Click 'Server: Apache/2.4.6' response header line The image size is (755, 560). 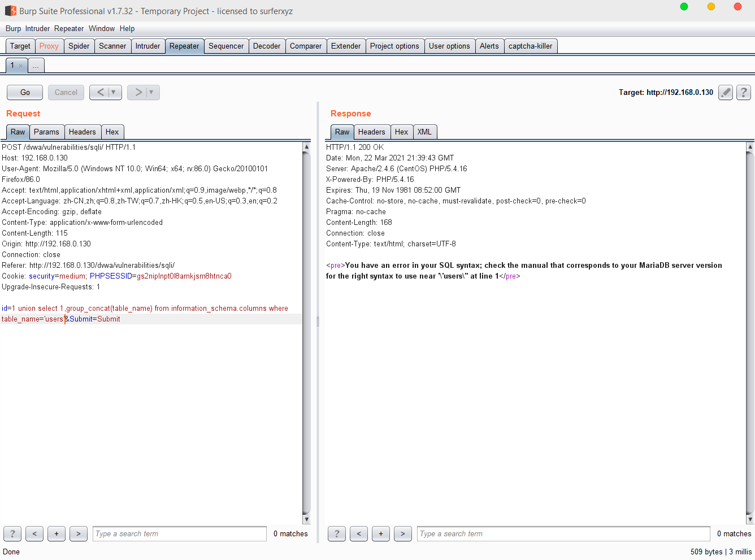point(397,169)
